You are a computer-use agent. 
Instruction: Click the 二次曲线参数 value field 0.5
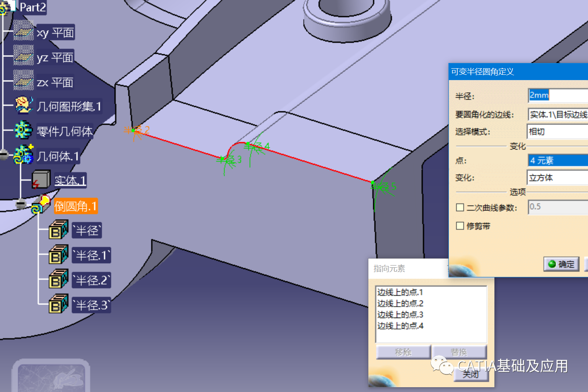tap(558, 207)
